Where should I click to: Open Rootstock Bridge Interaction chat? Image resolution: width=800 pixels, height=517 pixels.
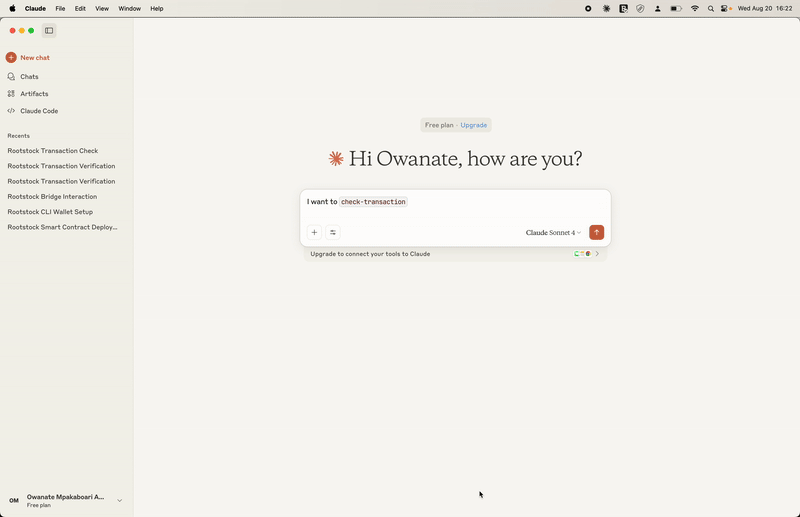(52, 197)
